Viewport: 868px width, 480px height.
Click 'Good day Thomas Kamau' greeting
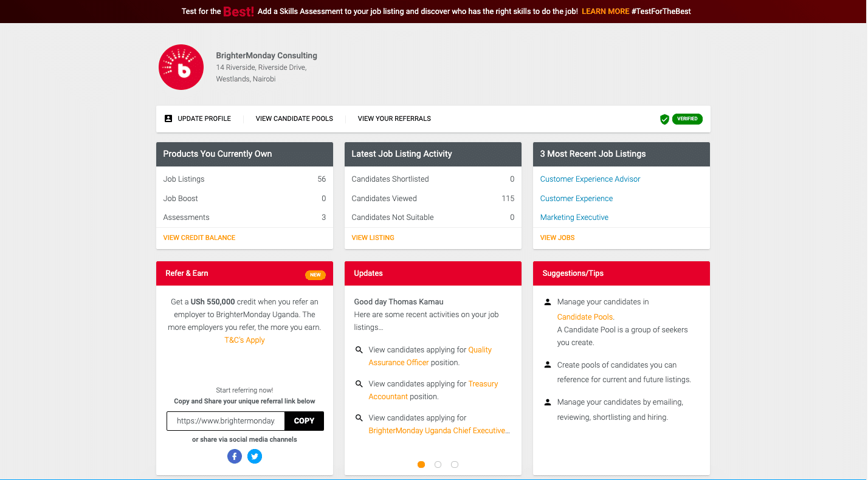pyautogui.click(x=399, y=302)
